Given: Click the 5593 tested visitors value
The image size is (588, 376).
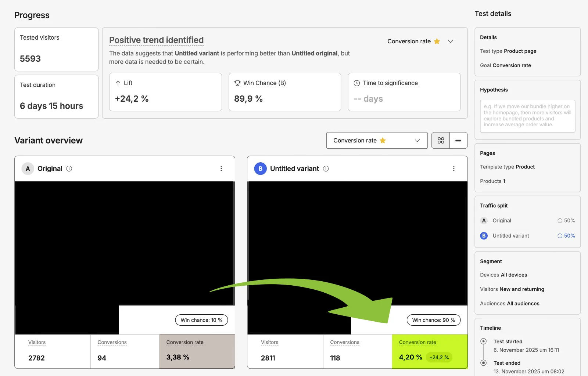Looking at the screenshot, I should (x=30, y=59).
